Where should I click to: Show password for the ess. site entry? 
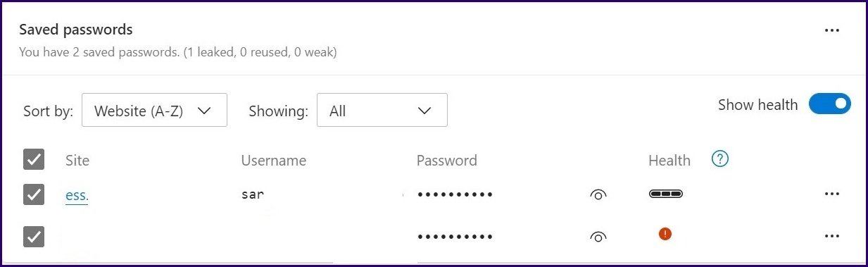click(598, 195)
